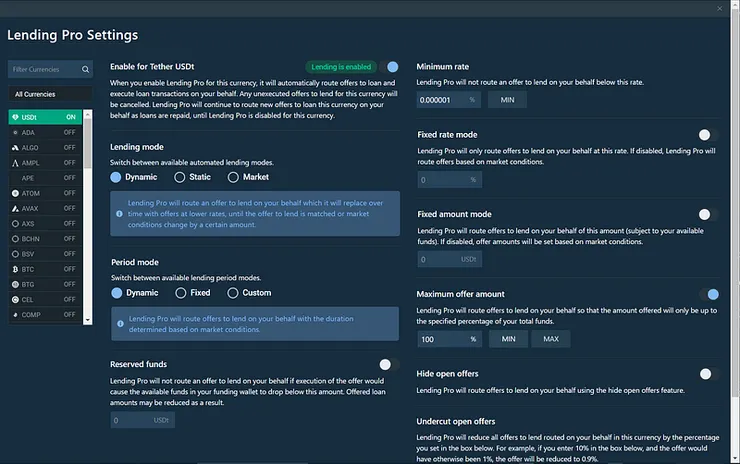Select Fixed period mode radio
The image size is (740, 464).
181,293
